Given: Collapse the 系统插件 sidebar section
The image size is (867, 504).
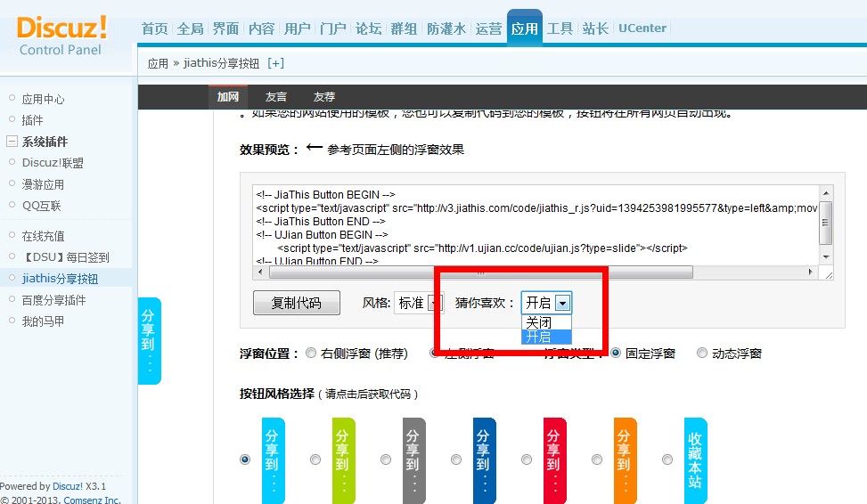Looking at the screenshot, I should point(12,142).
